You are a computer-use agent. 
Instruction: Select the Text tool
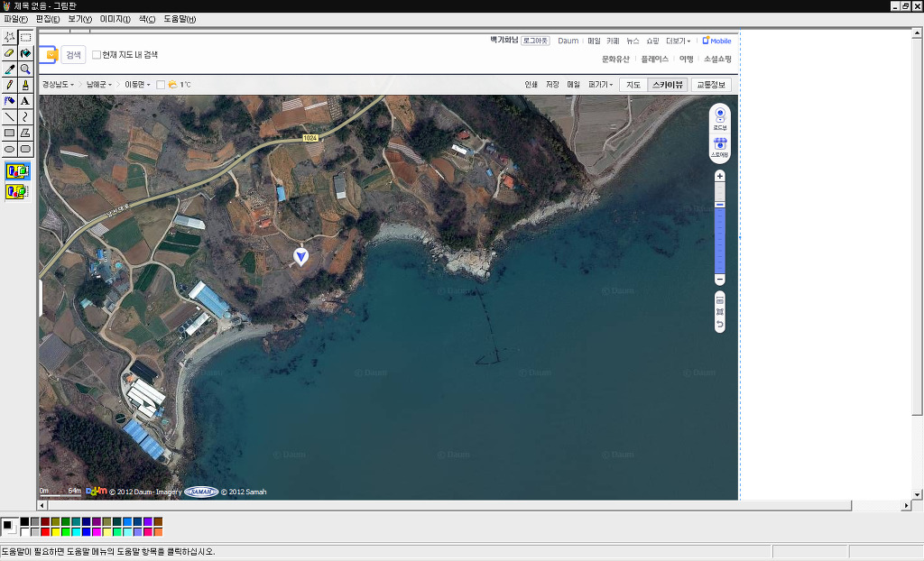25,101
